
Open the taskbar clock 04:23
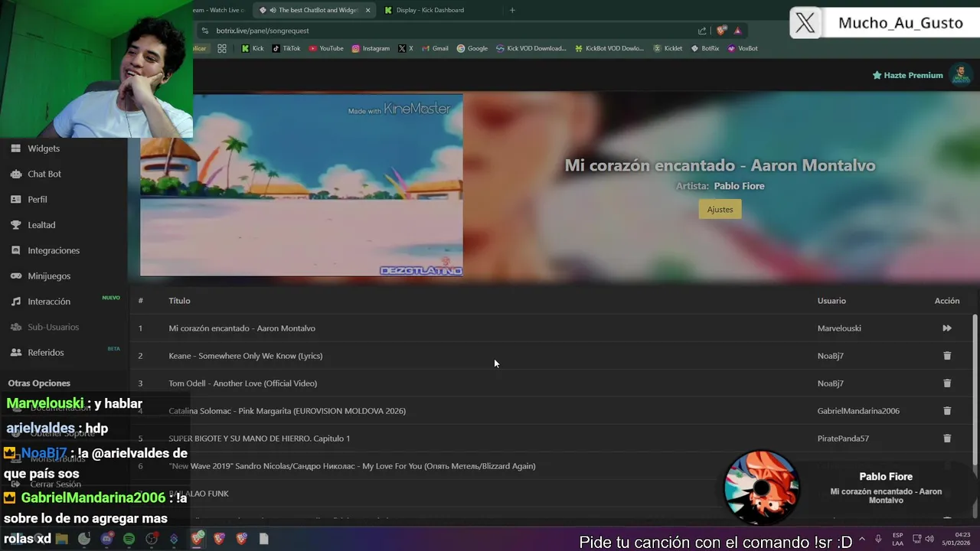pyautogui.click(x=957, y=539)
